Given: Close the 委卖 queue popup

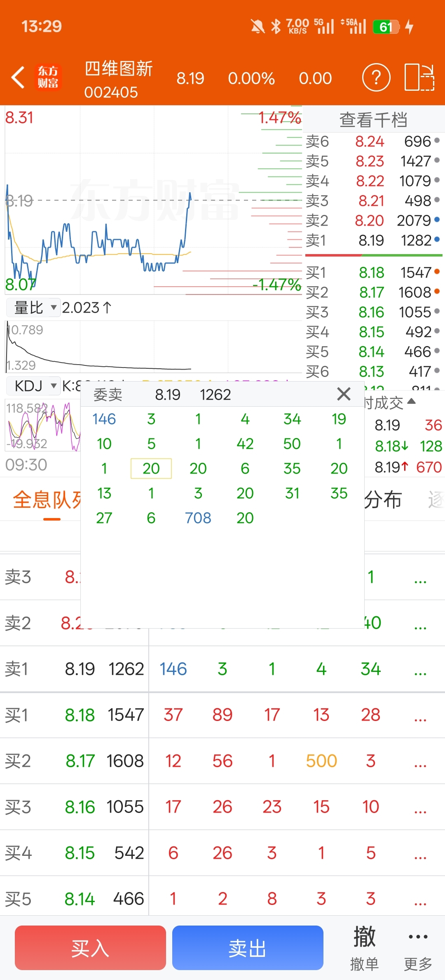Looking at the screenshot, I should click(344, 394).
